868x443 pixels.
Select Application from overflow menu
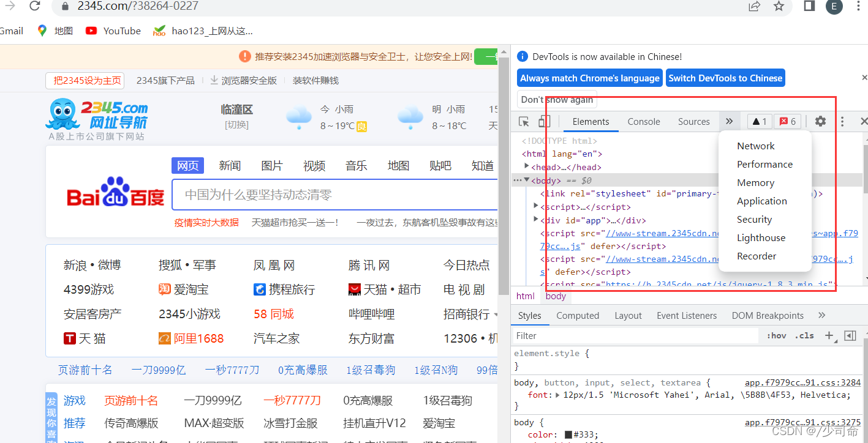(x=761, y=201)
